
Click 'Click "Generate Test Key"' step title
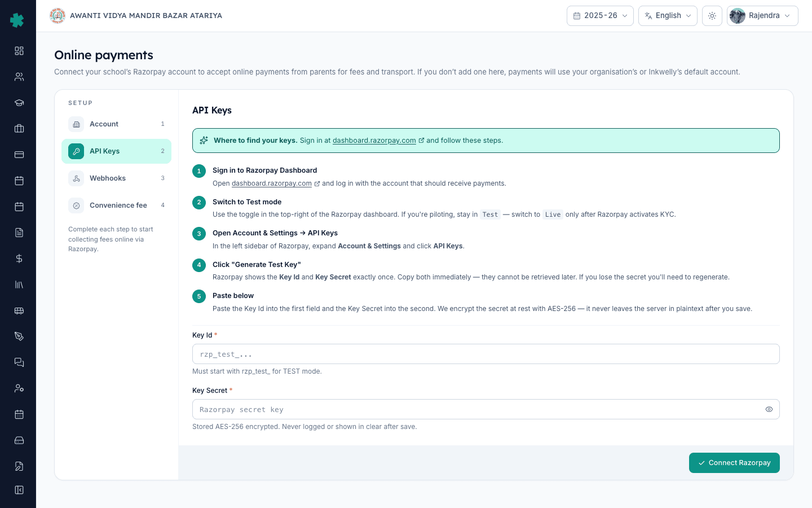(x=257, y=265)
